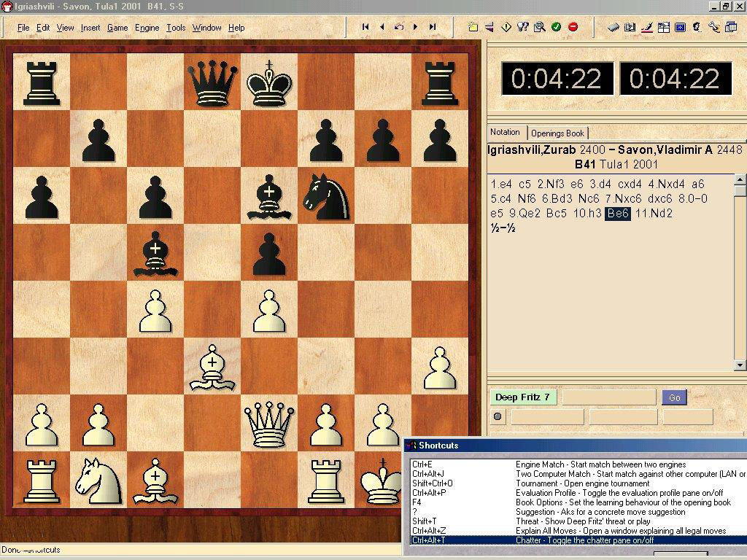Jump to the start of the game

[x=365, y=27]
